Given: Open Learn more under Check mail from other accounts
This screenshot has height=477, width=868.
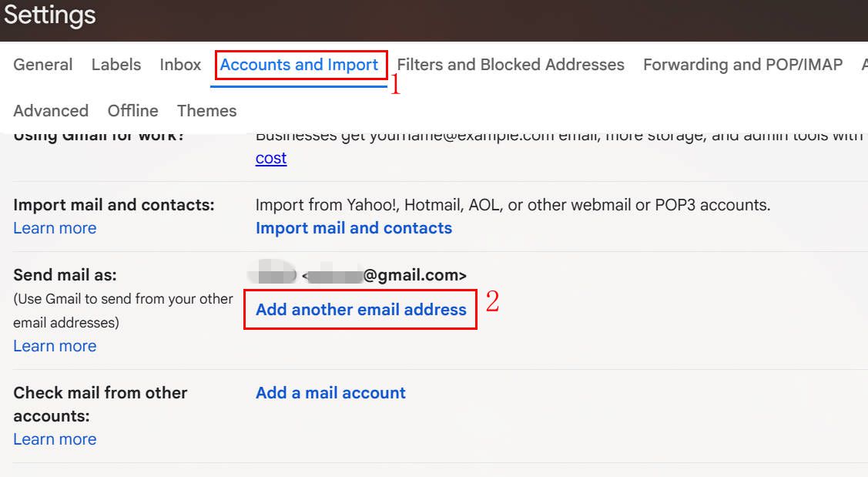Looking at the screenshot, I should pyautogui.click(x=55, y=439).
